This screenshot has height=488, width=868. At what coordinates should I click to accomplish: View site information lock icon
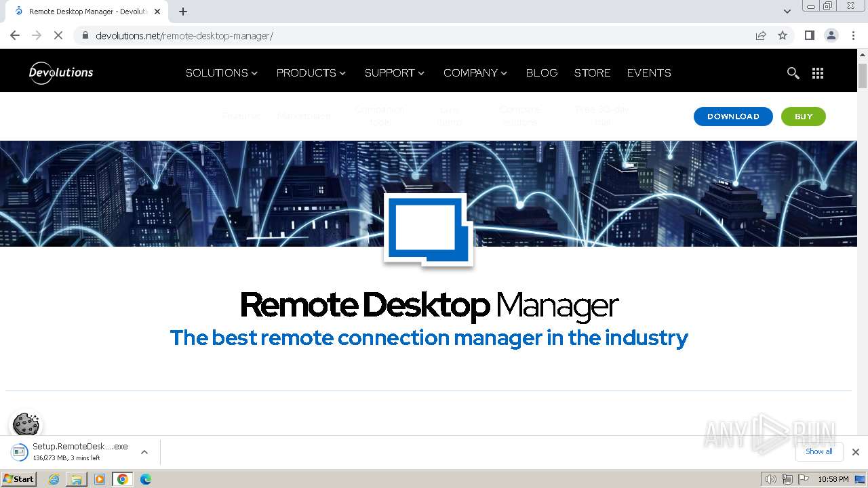coord(85,35)
